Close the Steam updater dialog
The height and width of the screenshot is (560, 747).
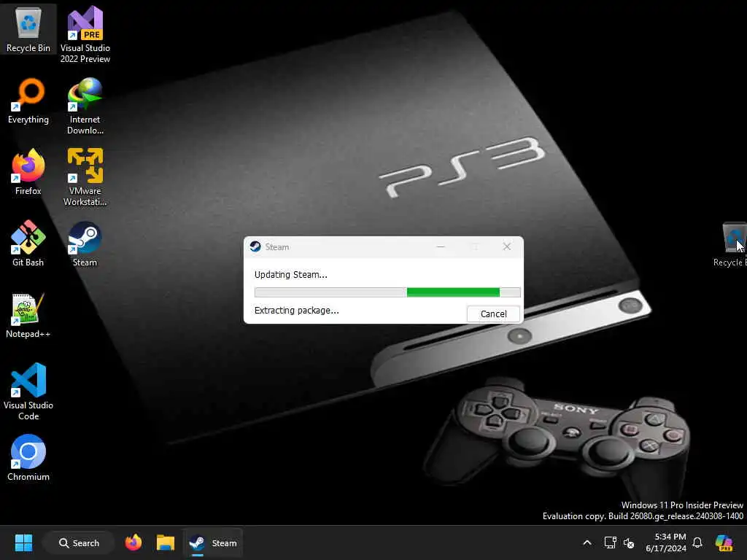[x=507, y=246]
